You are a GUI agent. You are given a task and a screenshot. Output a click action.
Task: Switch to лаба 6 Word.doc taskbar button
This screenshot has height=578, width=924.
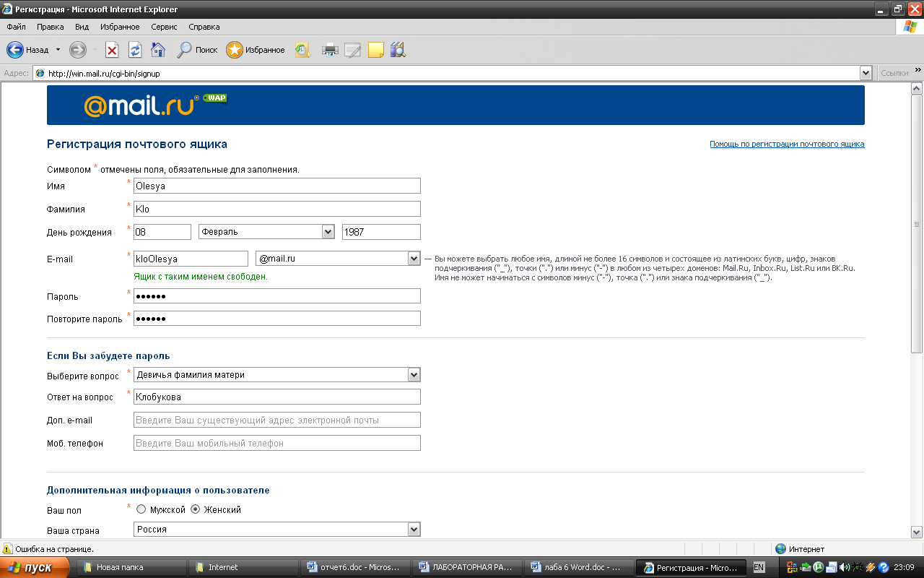coord(580,568)
